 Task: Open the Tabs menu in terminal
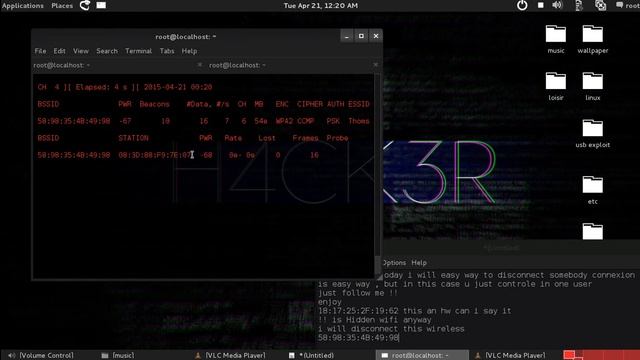coord(167,51)
